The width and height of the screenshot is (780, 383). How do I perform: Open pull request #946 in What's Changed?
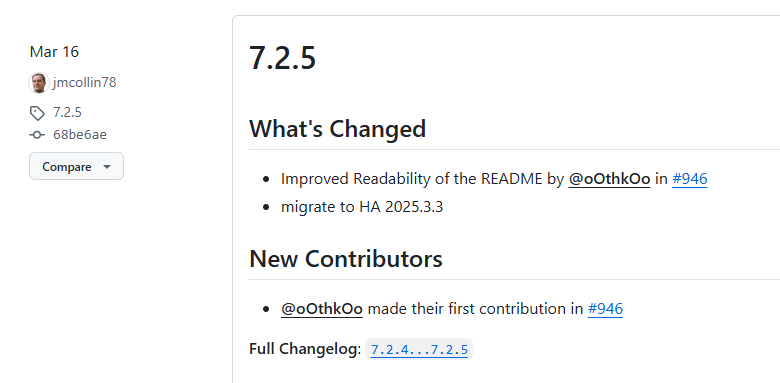[689, 179]
